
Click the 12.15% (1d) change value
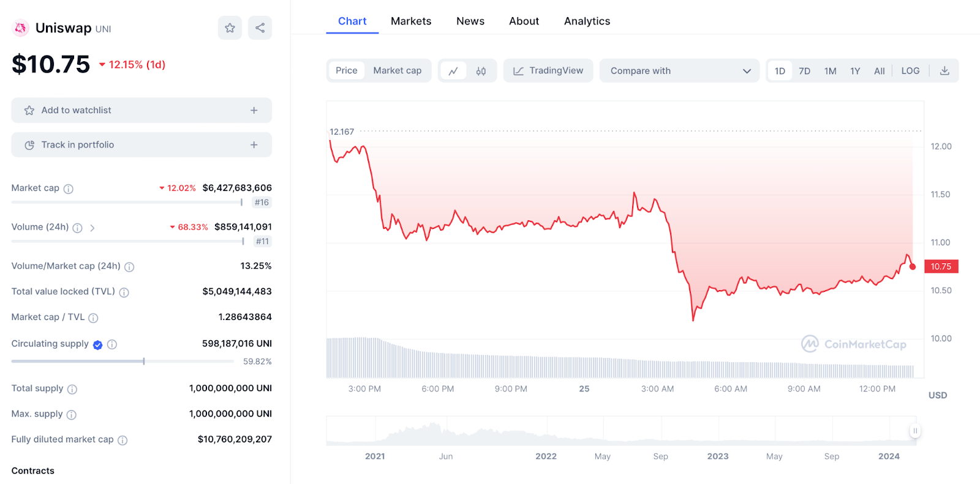(132, 64)
